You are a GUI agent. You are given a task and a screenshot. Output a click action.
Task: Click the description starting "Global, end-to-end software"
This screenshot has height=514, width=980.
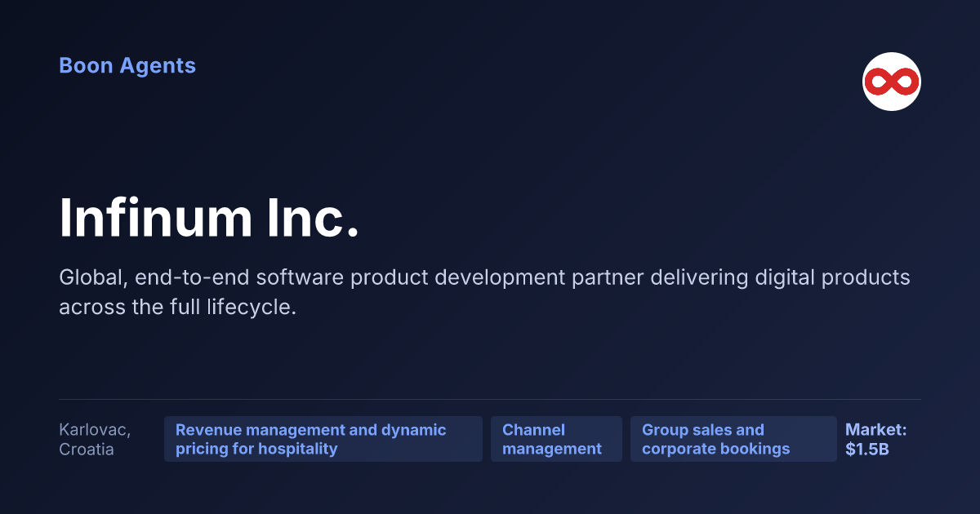point(484,293)
